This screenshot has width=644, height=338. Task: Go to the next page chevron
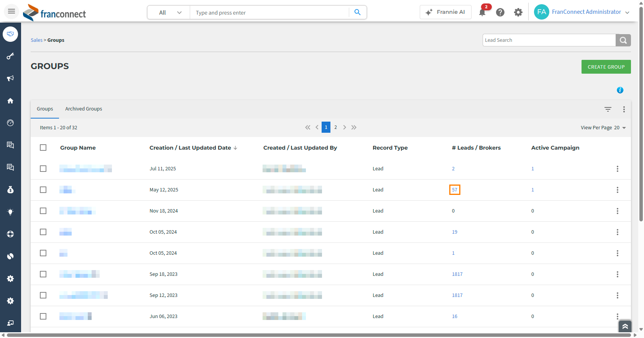pos(345,127)
